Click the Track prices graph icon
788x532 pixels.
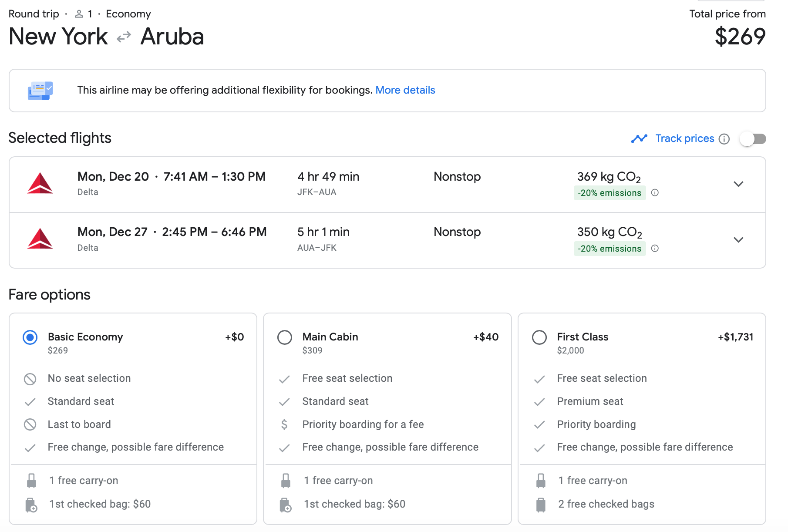(639, 138)
